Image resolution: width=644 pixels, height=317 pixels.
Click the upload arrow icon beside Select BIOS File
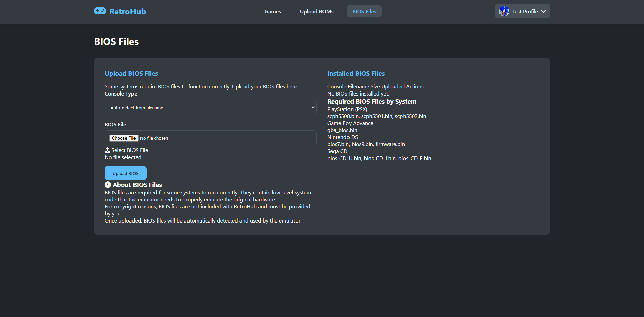click(x=107, y=150)
